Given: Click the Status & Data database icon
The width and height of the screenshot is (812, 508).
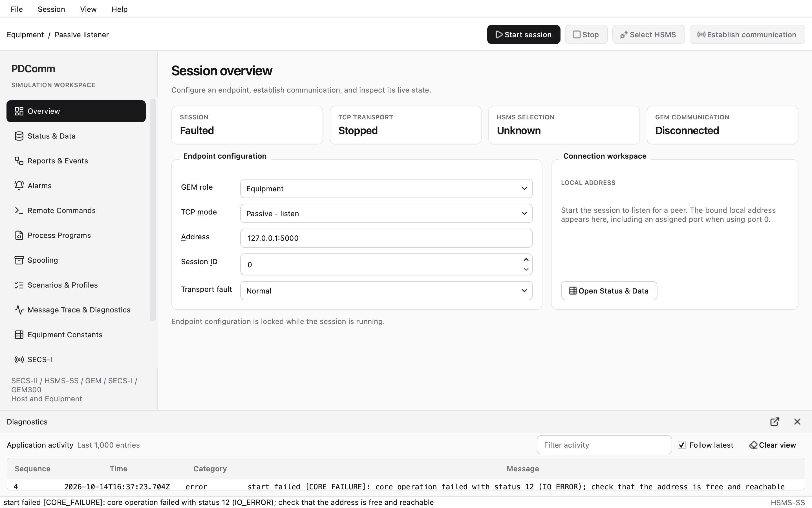Looking at the screenshot, I should (19, 136).
